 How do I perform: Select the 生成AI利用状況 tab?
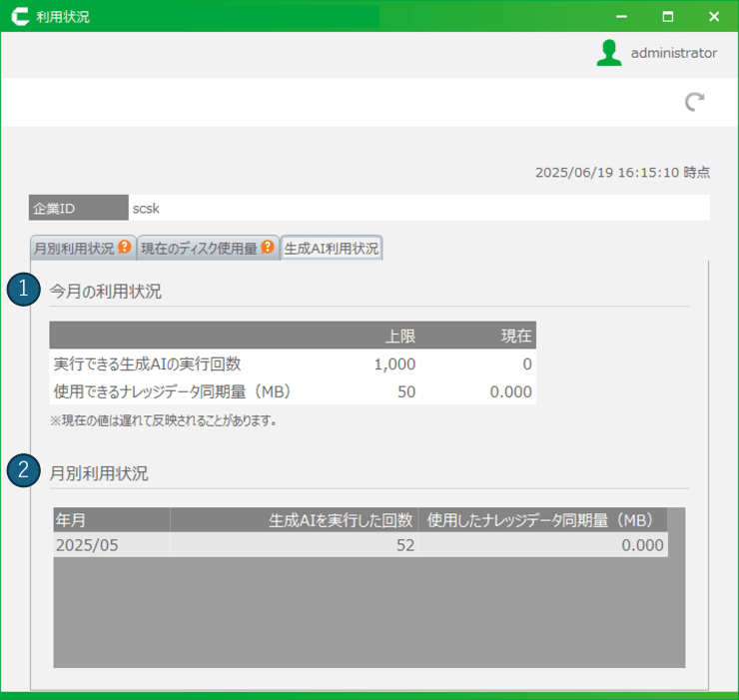point(331,249)
